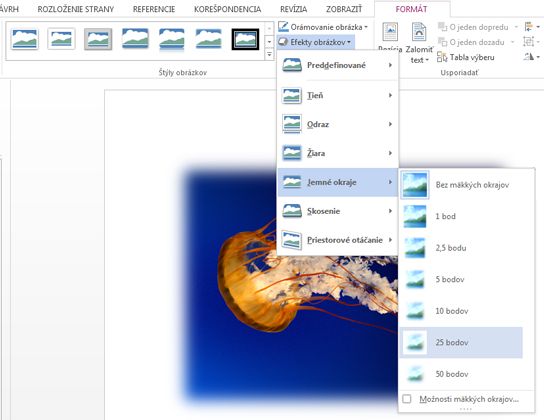
Task: Open the Priestorové otáčanie submenu
Action: 337,240
